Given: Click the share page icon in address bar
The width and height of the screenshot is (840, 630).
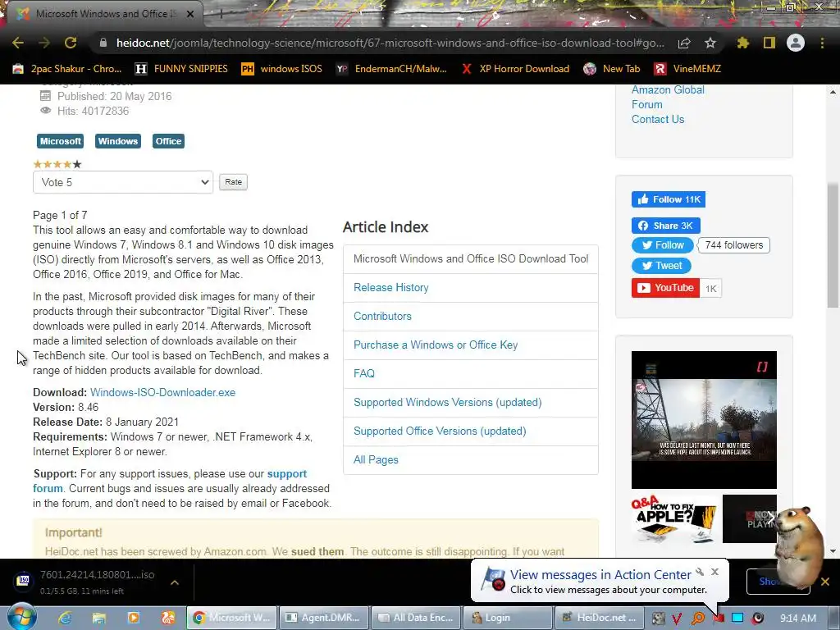Looking at the screenshot, I should (684, 43).
